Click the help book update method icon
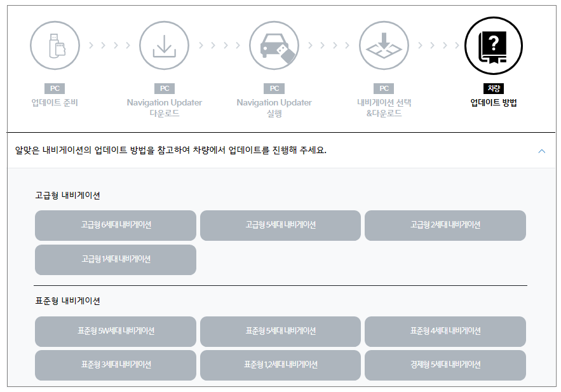The height and width of the screenshot is (392, 561). pos(494,45)
